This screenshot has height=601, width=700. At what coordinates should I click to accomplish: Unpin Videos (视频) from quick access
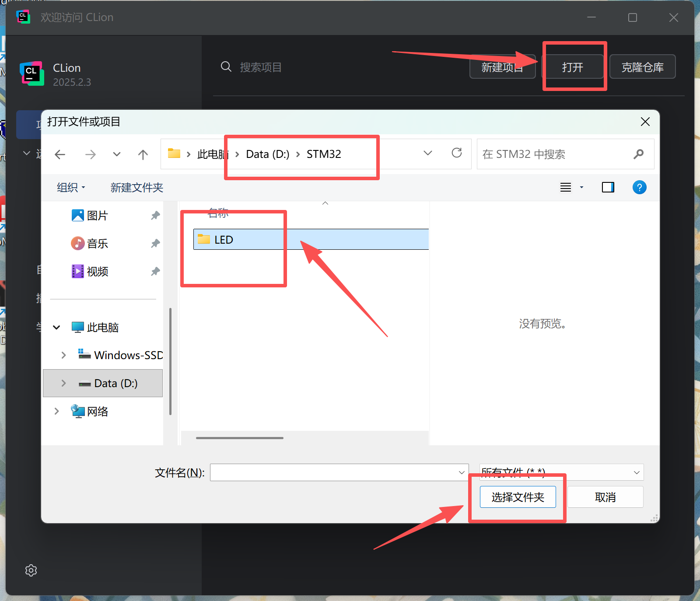click(x=155, y=272)
